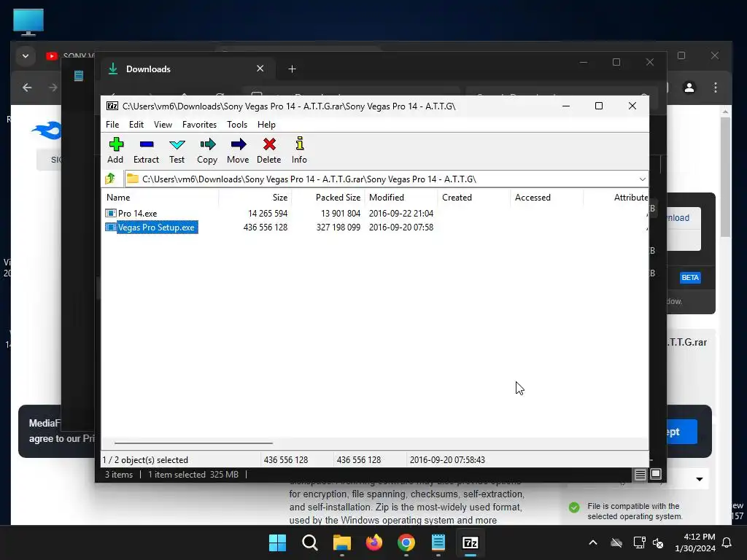The height and width of the screenshot is (560, 747).
Task: Click 1 / 2 object(s) selected status text
Action: point(146,460)
